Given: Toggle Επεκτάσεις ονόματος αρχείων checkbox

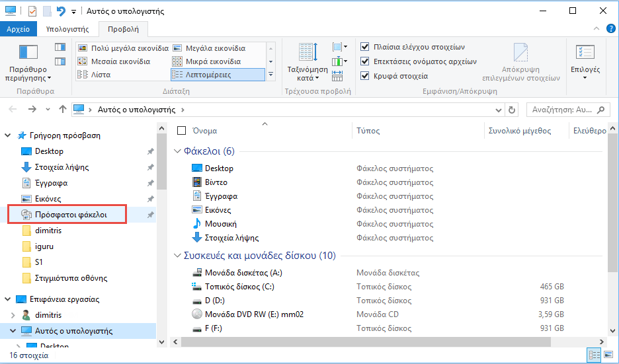Looking at the screenshot, I should pyautogui.click(x=365, y=61).
